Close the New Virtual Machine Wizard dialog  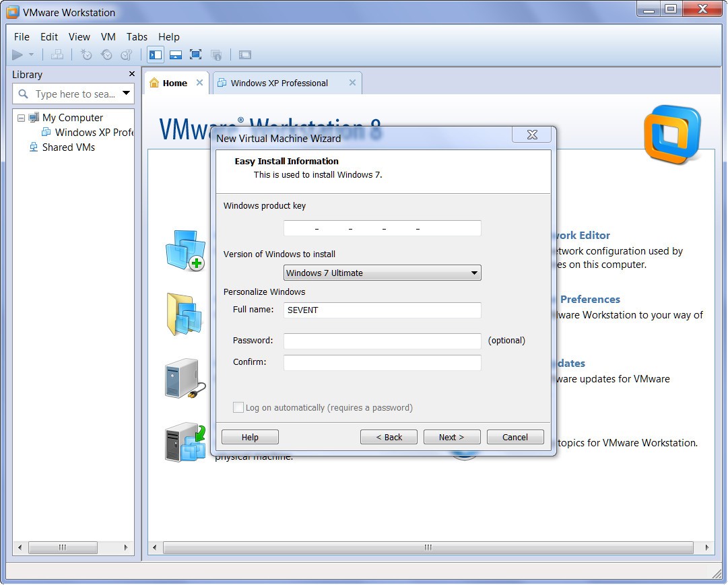point(532,135)
